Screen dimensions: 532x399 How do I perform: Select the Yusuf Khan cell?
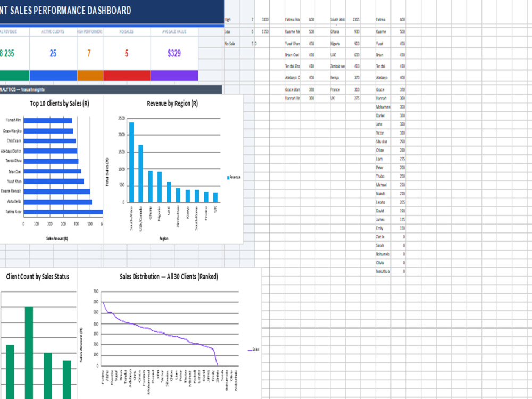[292, 44]
